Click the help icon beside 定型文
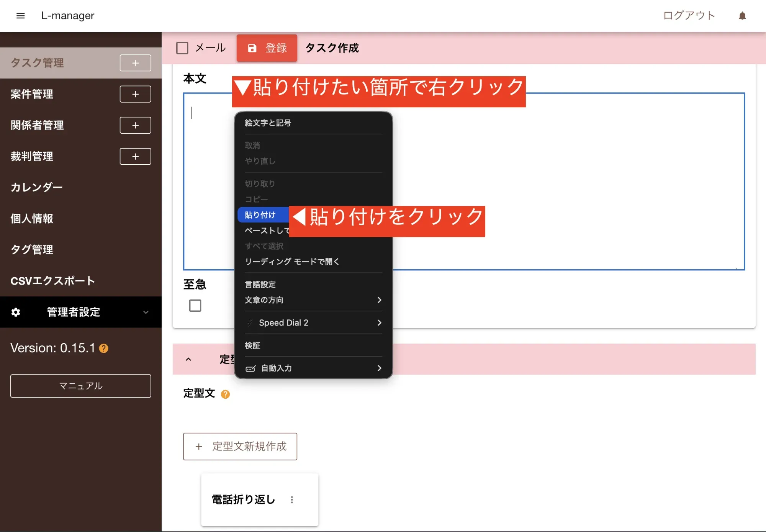 click(x=226, y=394)
